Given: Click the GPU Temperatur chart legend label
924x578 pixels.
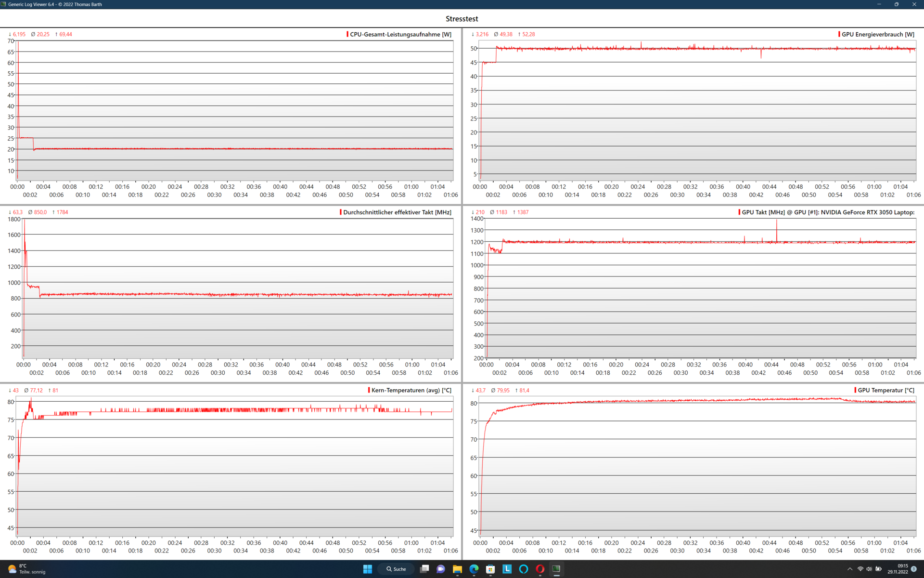Looking at the screenshot, I should (x=885, y=390).
